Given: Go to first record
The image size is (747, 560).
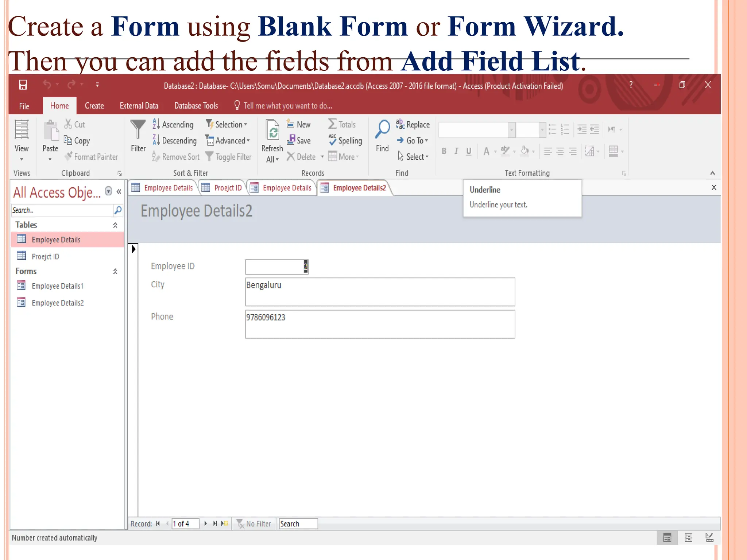Looking at the screenshot, I should [x=158, y=524].
